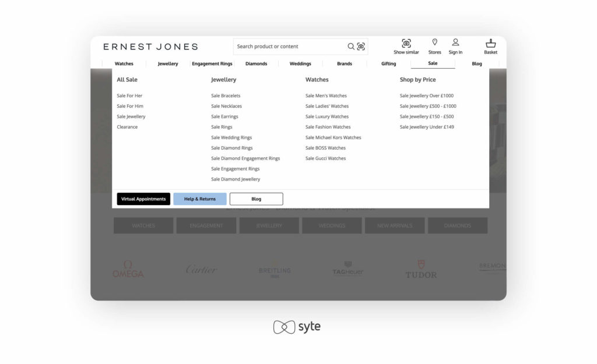
Task: Click the Watches column heading in dropdown
Action: [317, 79]
